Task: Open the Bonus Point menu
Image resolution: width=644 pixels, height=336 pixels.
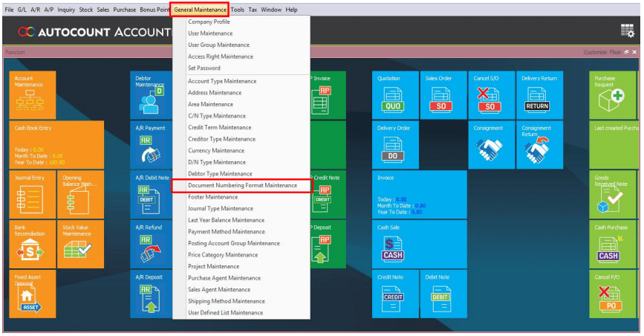Action: tap(155, 10)
